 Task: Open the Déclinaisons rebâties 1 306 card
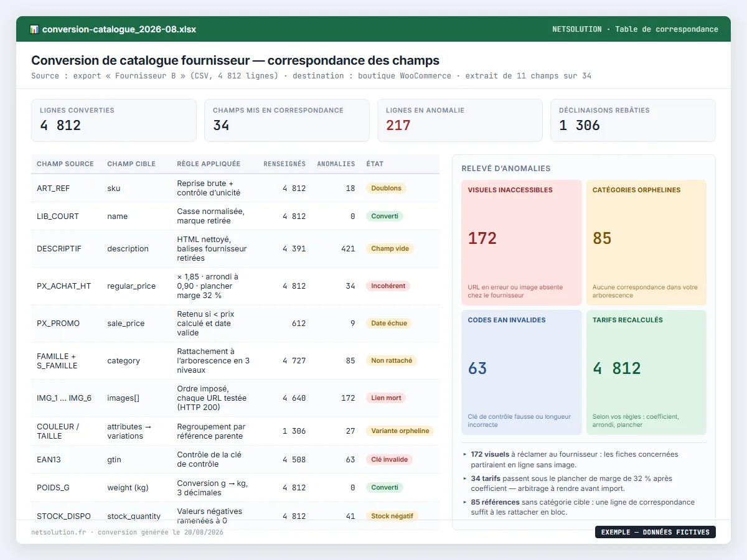tap(633, 120)
